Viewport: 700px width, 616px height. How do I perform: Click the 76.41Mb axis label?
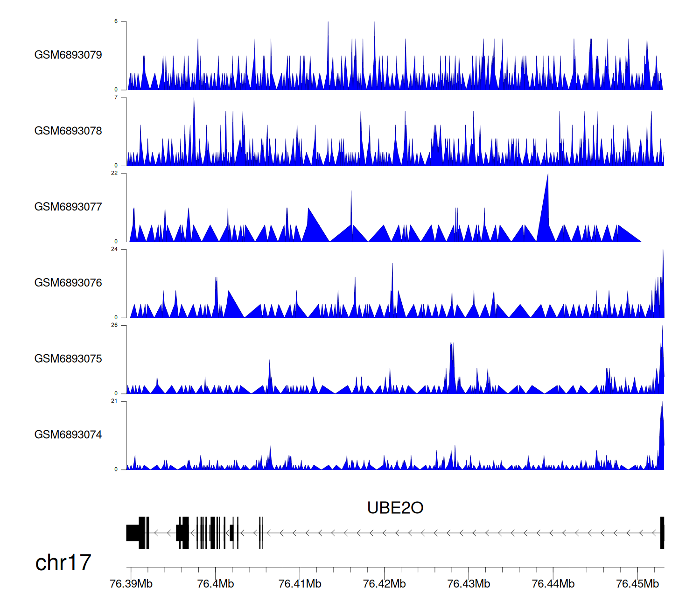pos(300,584)
